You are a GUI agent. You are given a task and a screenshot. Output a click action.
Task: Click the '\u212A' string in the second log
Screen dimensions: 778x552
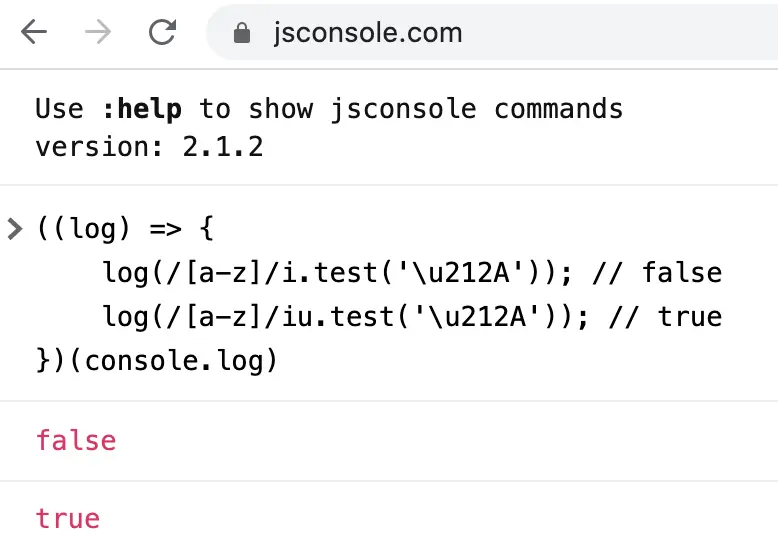(x=476, y=317)
